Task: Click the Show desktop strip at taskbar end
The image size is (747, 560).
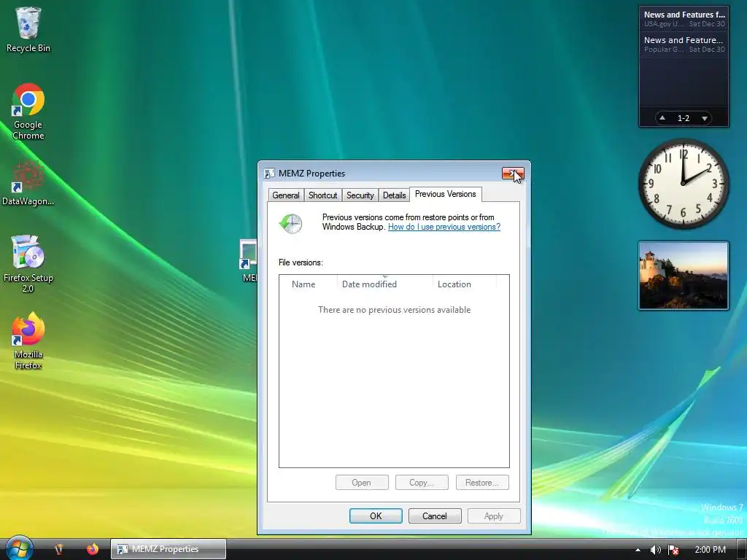Action: 741,549
